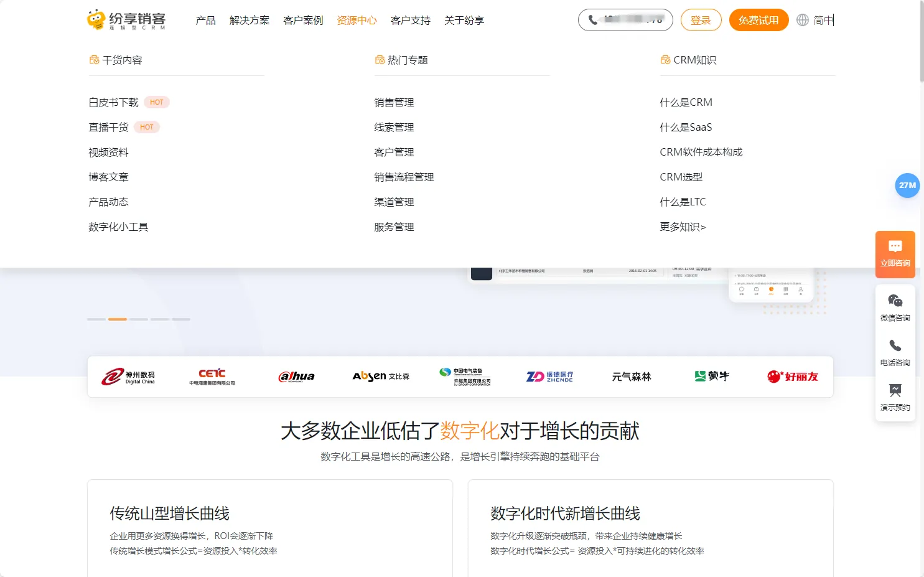Open CRM选型 article
Screen dimensions: 924x577
(x=681, y=177)
